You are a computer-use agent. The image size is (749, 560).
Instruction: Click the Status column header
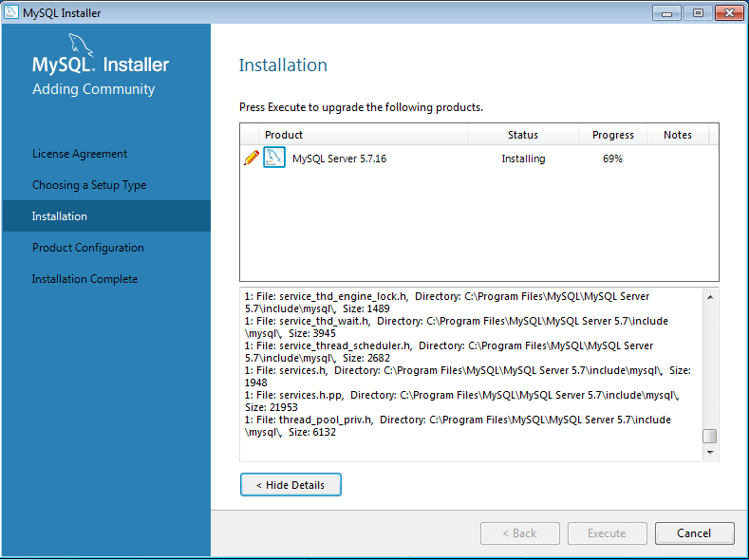point(522,135)
